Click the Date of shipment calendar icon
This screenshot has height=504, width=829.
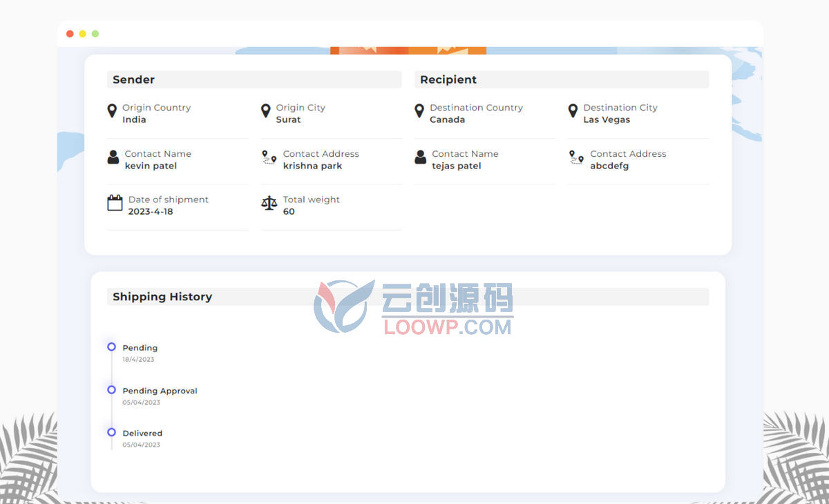tap(115, 203)
